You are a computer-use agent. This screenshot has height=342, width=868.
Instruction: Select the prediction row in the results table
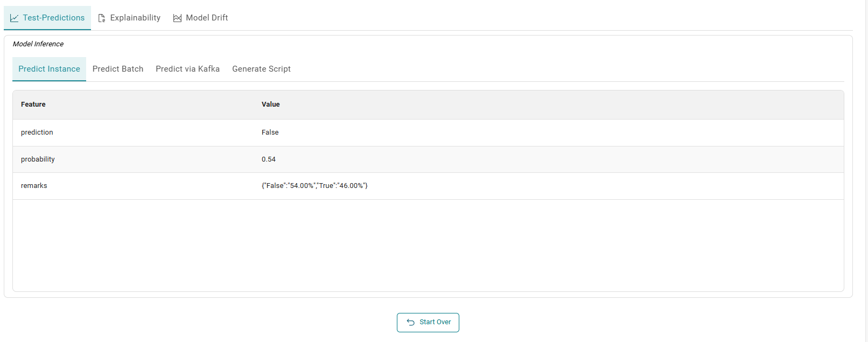pos(37,132)
